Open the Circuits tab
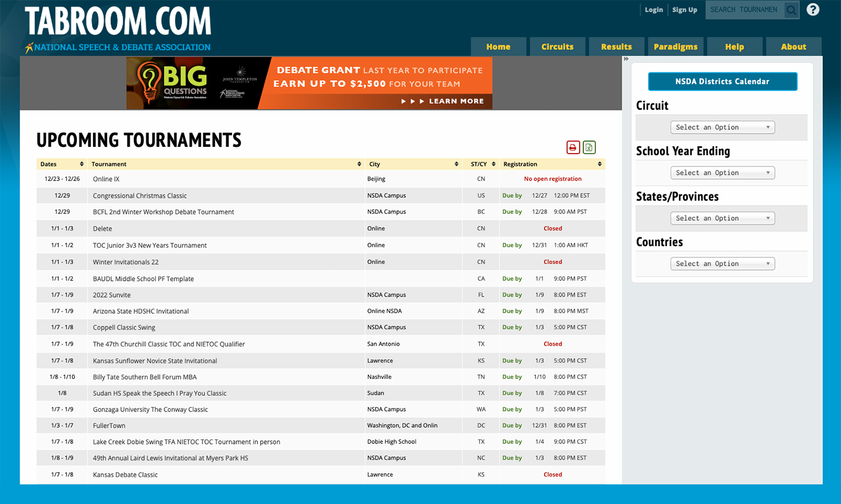 point(557,47)
